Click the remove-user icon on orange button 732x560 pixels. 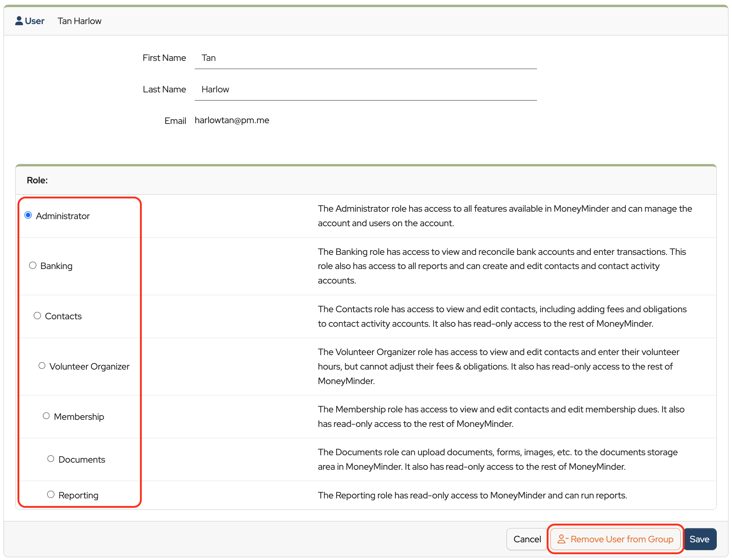point(562,539)
